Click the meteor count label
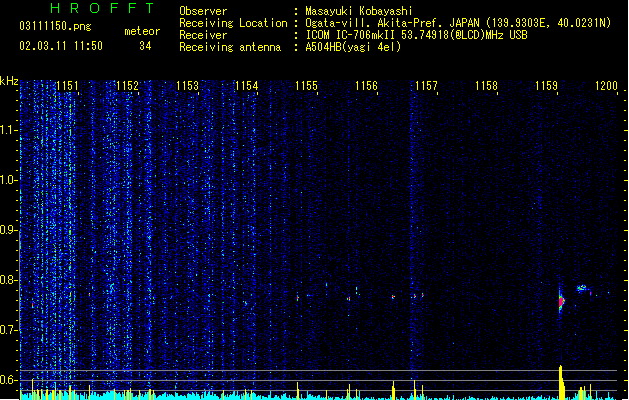629x400 pixels. coord(142,31)
